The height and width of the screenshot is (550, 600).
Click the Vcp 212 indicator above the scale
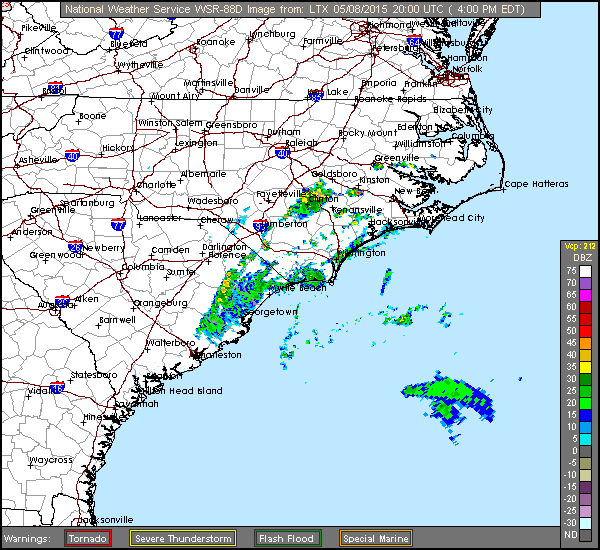pos(579,245)
